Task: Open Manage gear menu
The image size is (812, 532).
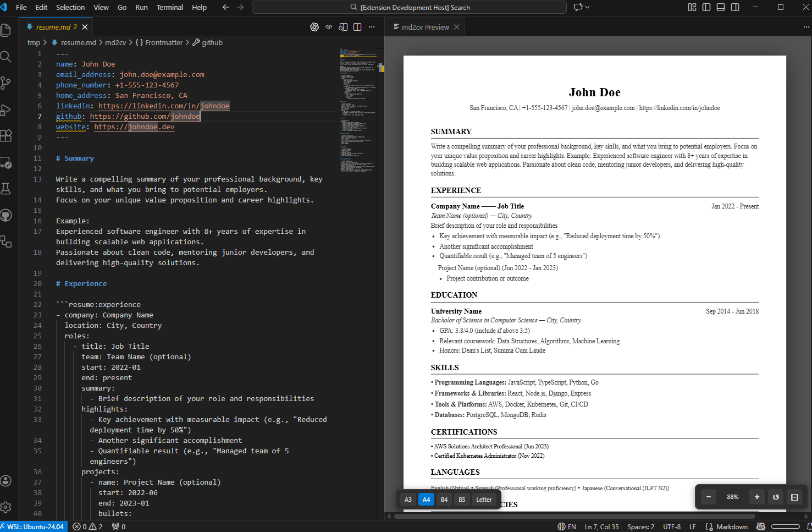Action: click(x=5, y=507)
